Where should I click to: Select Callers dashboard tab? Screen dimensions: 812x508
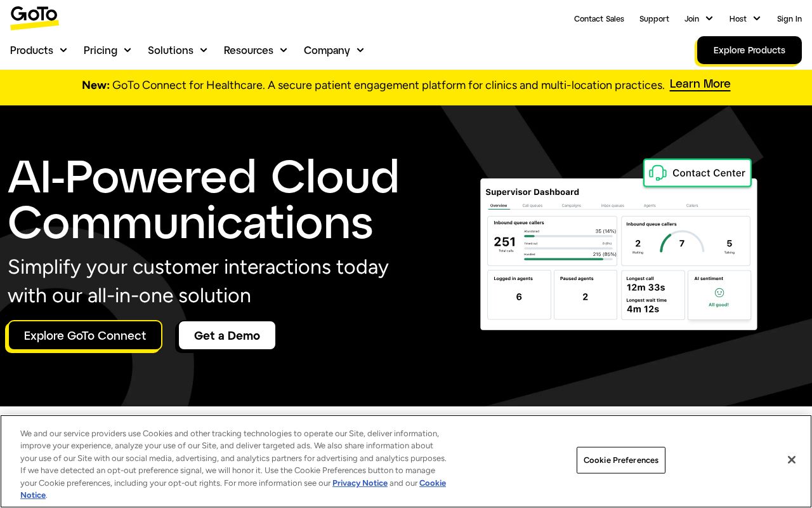[692, 206]
